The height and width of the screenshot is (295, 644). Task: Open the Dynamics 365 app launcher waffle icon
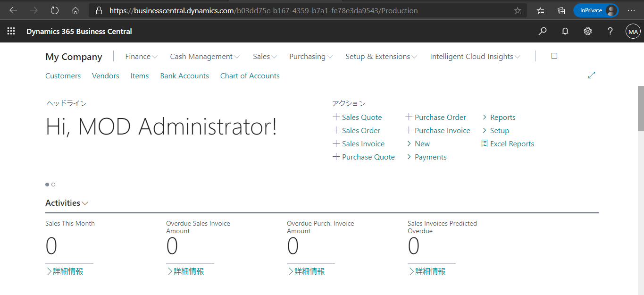[x=10, y=31]
